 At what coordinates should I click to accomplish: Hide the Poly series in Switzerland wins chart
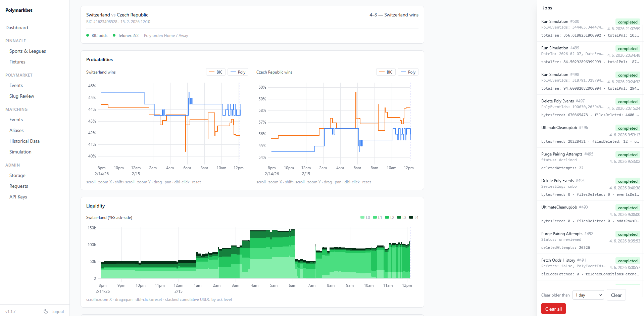coord(238,72)
